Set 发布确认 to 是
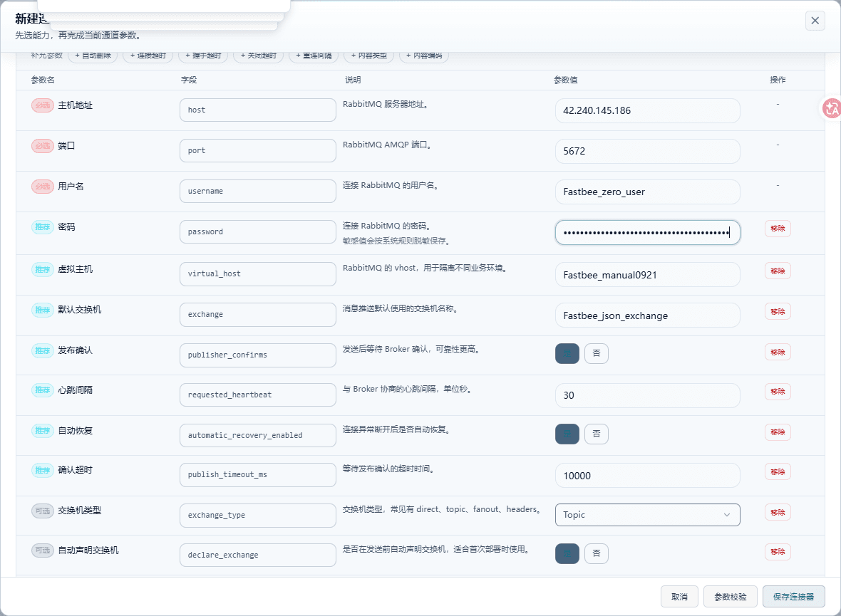 pyautogui.click(x=567, y=353)
